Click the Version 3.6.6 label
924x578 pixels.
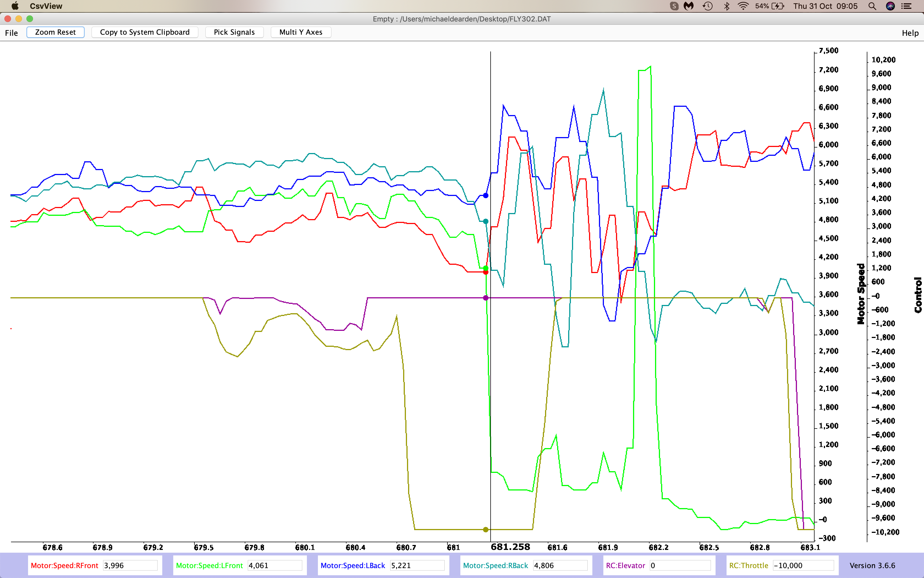coord(872,565)
